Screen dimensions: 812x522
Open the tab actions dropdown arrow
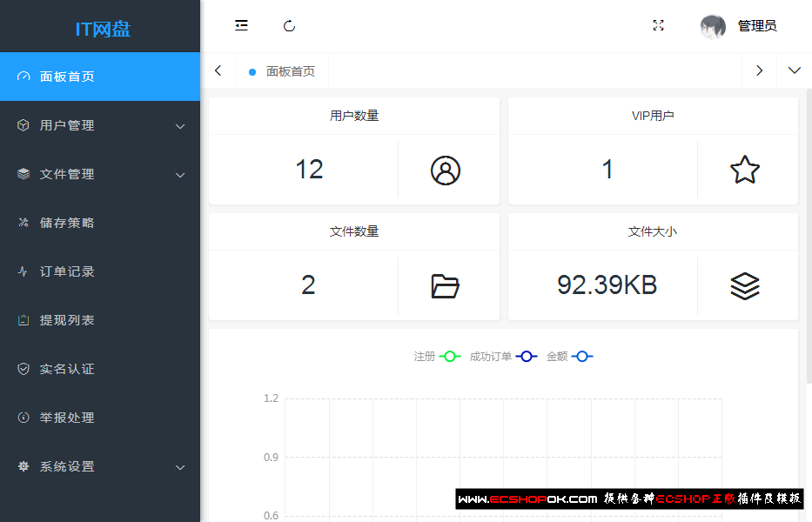[795, 70]
